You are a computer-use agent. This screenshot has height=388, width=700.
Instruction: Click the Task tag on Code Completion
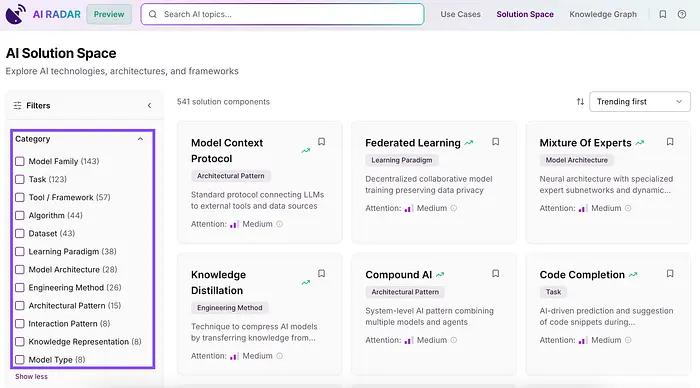(553, 292)
